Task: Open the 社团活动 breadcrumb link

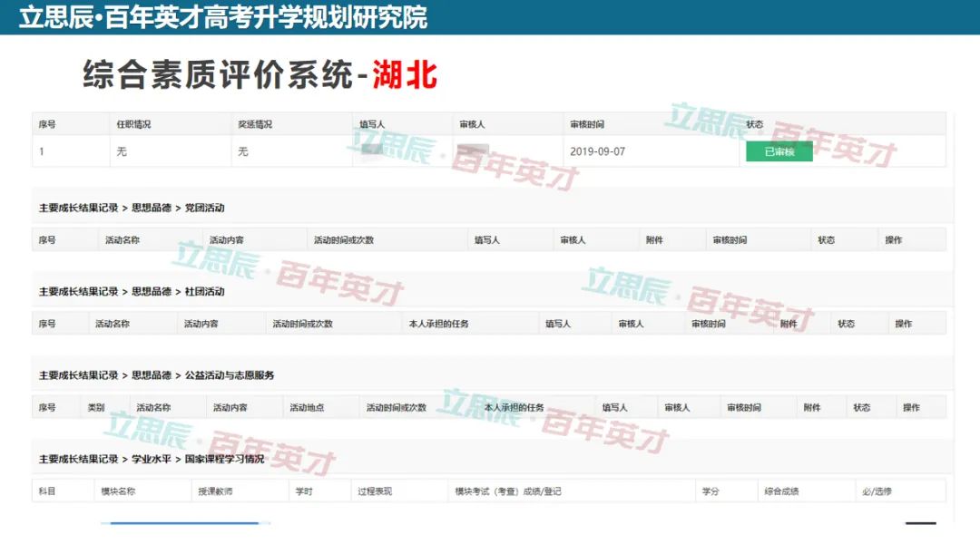Action: (204, 291)
